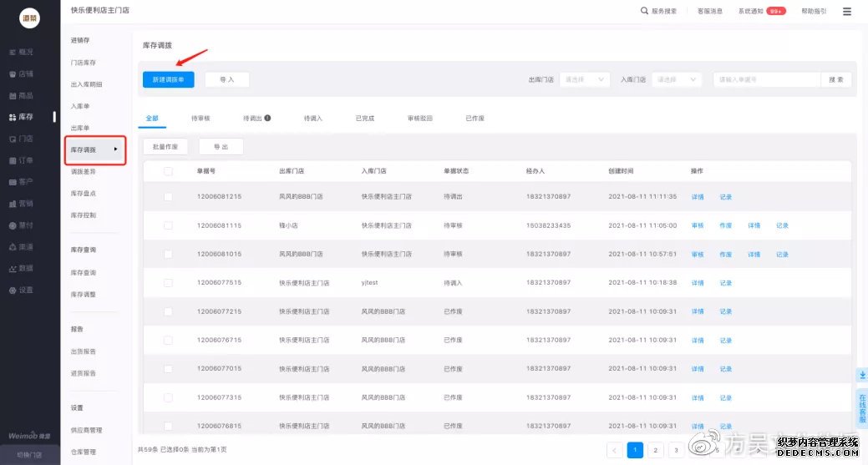Check the box for order 12006077215
868x465 pixels.
click(x=168, y=312)
